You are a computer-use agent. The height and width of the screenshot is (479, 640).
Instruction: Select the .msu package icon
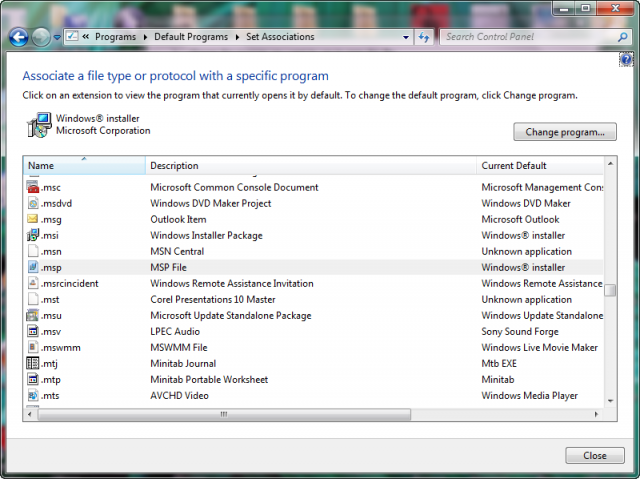[x=33, y=315]
